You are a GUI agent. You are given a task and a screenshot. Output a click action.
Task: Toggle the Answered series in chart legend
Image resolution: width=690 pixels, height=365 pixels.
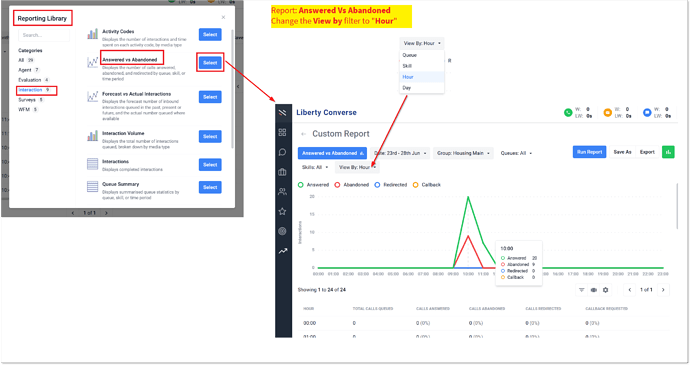click(313, 185)
